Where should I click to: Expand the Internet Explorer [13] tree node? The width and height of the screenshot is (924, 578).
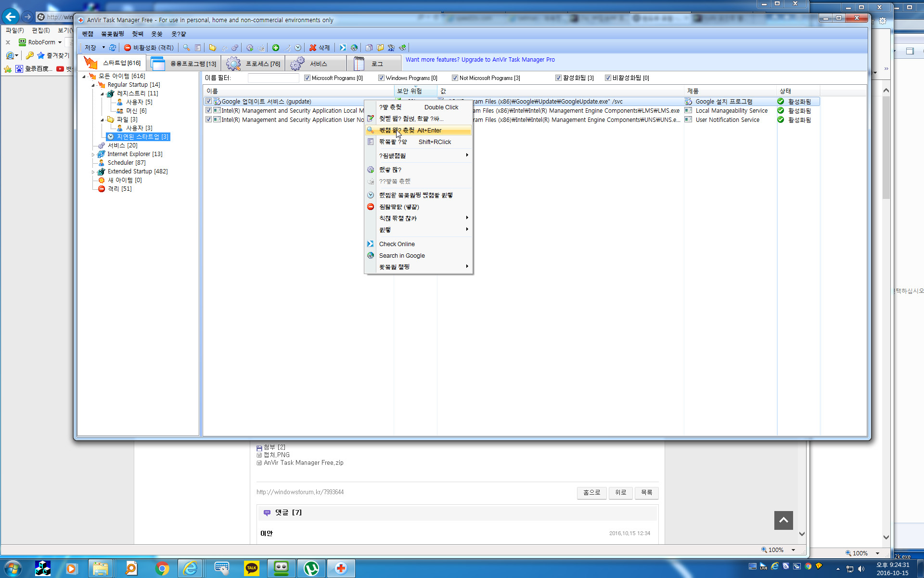pos(93,155)
